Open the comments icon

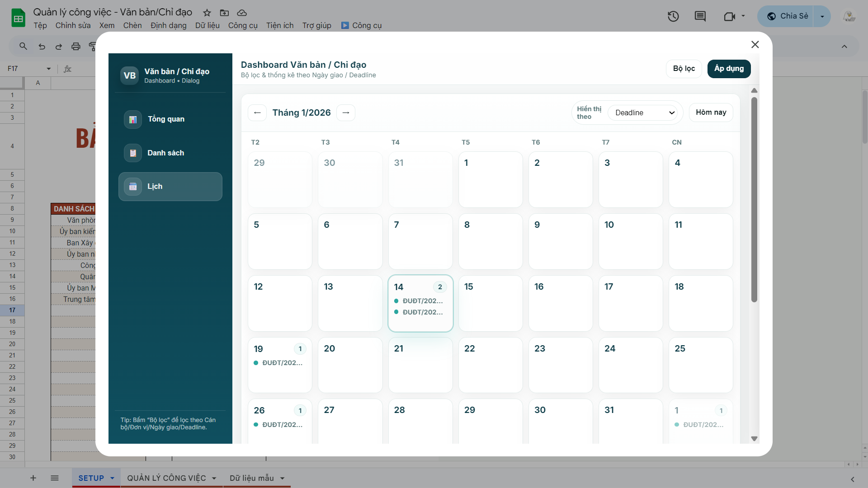[x=700, y=17]
